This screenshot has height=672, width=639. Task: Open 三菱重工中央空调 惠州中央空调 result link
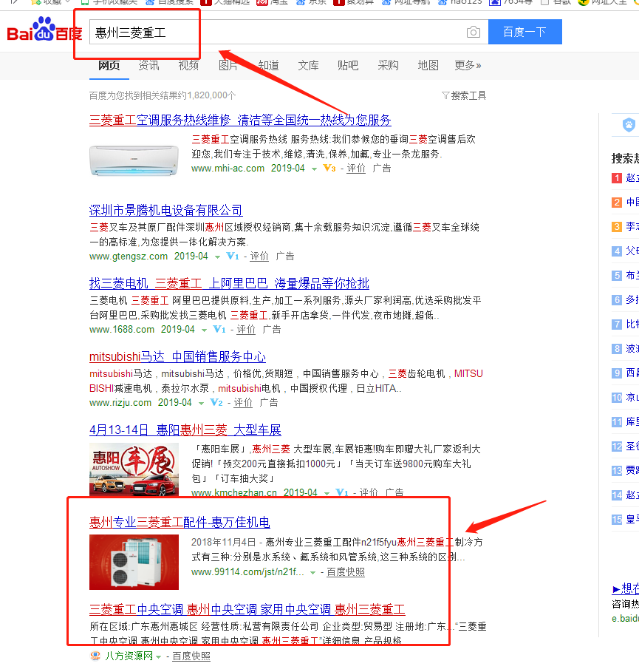click(x=247, y=609)
